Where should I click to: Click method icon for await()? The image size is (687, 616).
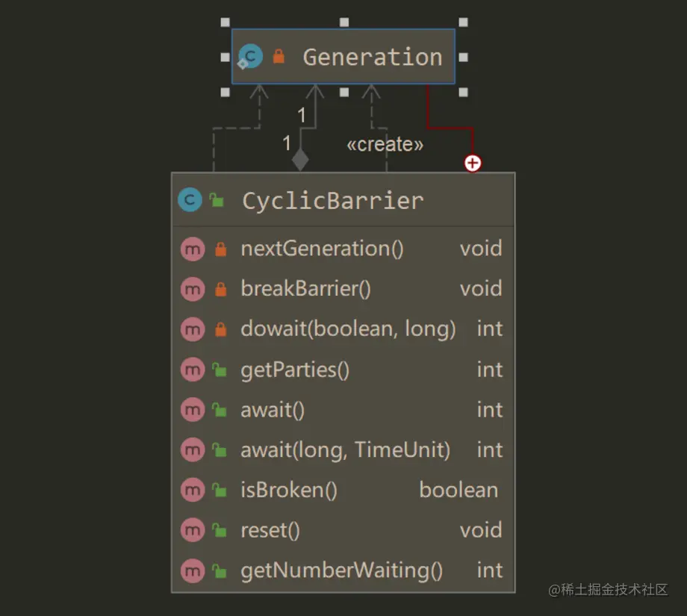193,410
